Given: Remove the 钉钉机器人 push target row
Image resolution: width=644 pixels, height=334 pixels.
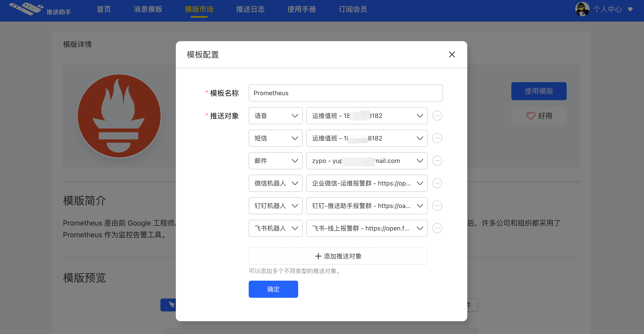Looking at the screenshot, I should click(x=437, y=206).
